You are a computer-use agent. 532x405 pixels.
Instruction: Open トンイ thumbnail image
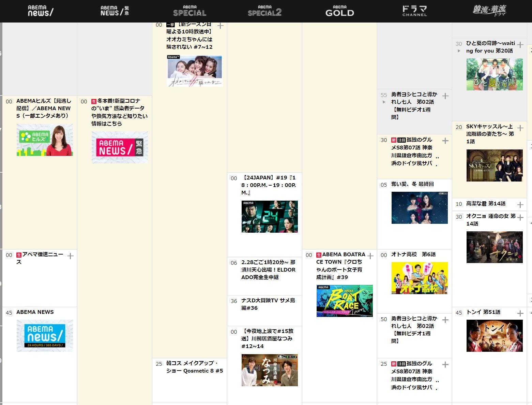pyautogui.click(x=495, y=336)
